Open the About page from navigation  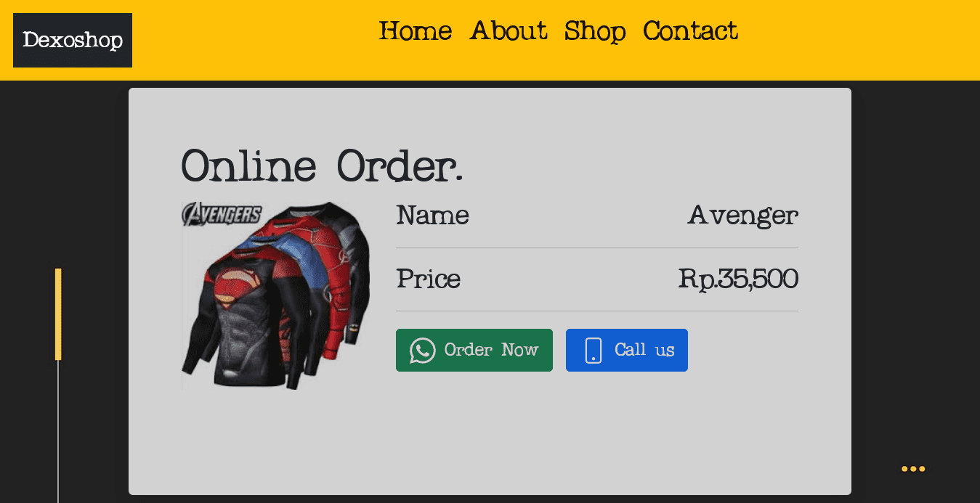click(509, 30)
